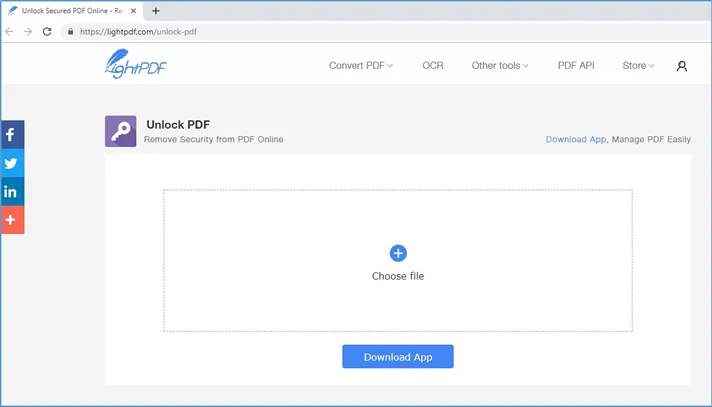The height and width of the screenshot is (407, 712).
Task: Click the purple Unlock PDF key icon
Action: point(120,131)
